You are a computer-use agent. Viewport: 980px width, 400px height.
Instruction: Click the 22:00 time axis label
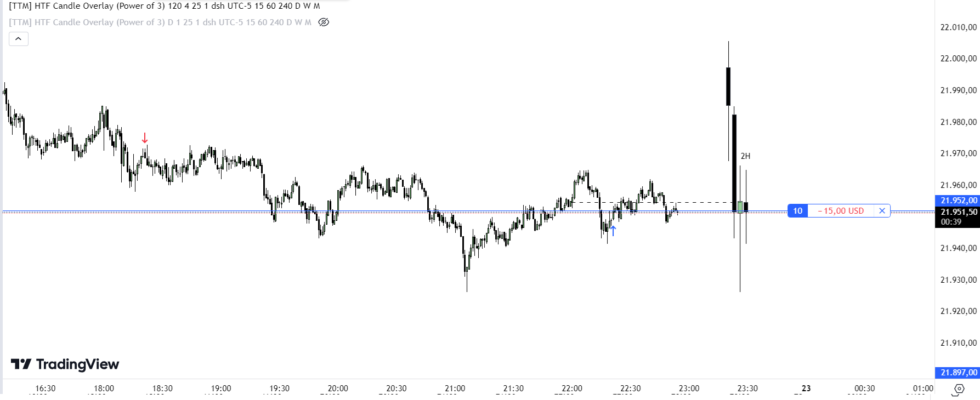pos(572,388)
